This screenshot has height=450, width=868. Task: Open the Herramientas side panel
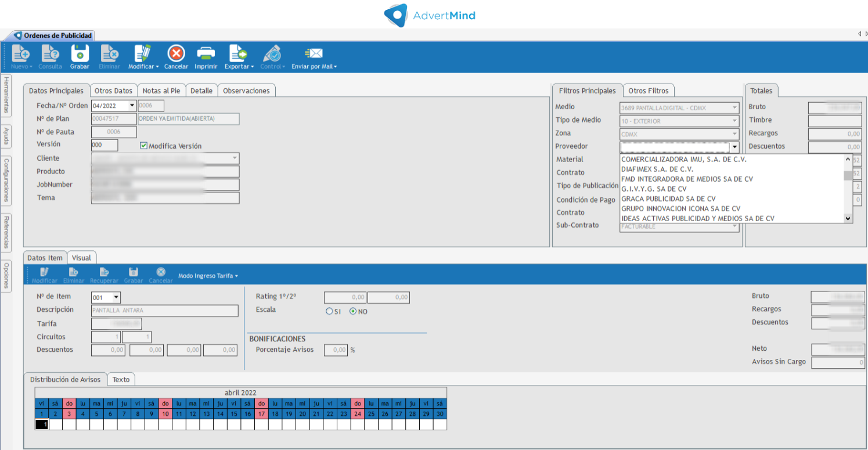6,95
